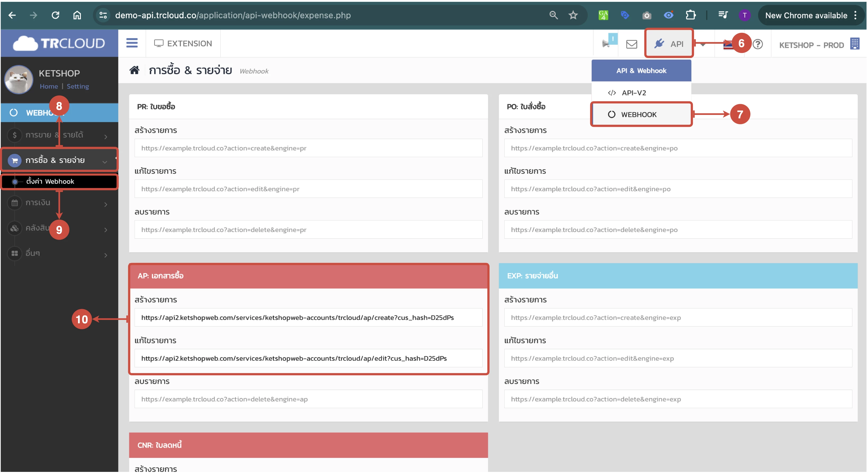Click the Home link under KETSHOP

(48, 87)
